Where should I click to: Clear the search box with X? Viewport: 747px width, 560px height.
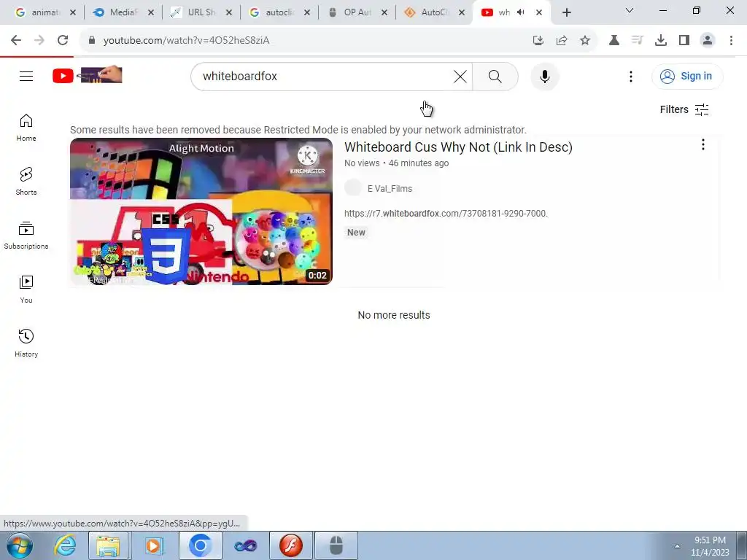tap(460, 76)
